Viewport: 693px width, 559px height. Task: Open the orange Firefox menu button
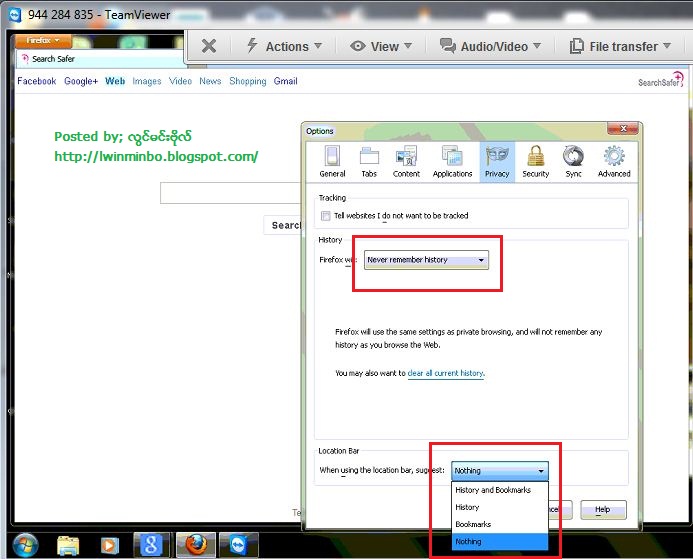point(43,41)
